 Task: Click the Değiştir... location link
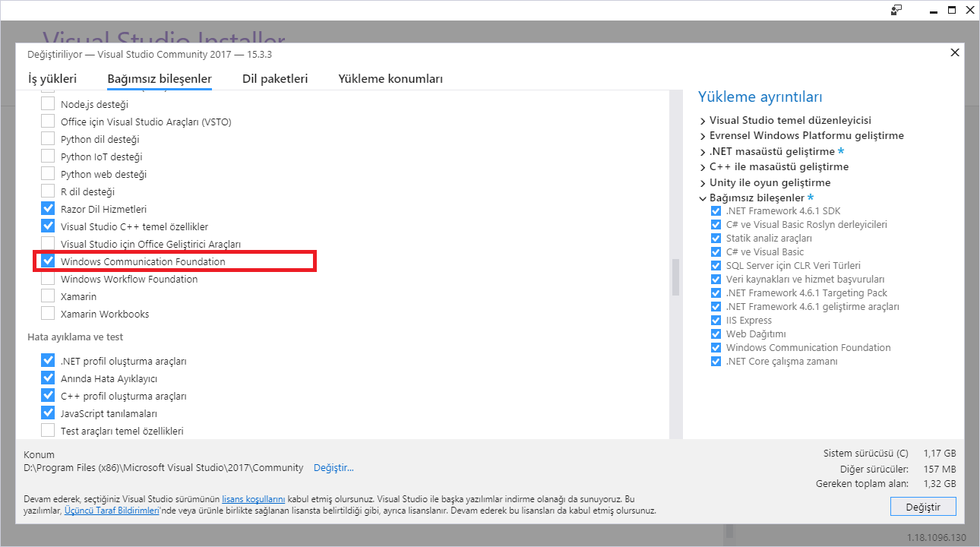click(334, 468)
